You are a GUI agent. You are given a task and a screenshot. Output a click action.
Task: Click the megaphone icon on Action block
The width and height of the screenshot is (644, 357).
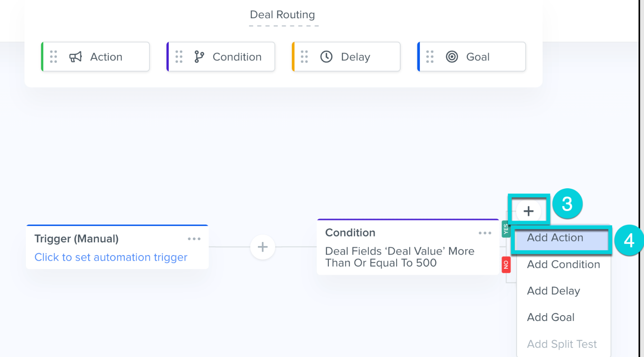(x=75, y=57)
